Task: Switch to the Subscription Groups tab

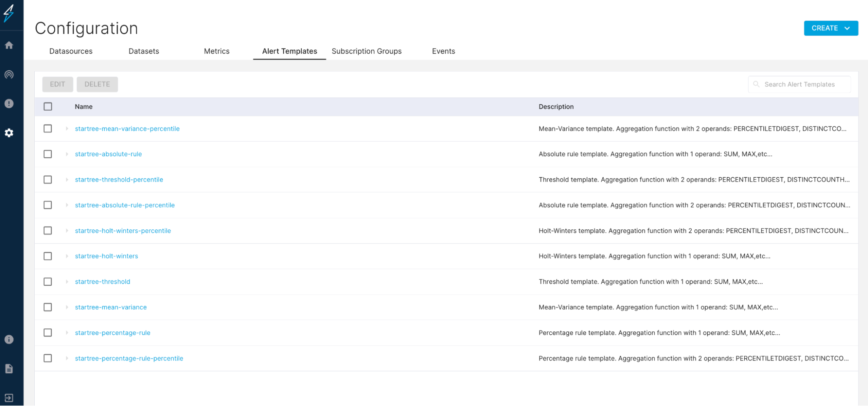Action: [366, 51]
